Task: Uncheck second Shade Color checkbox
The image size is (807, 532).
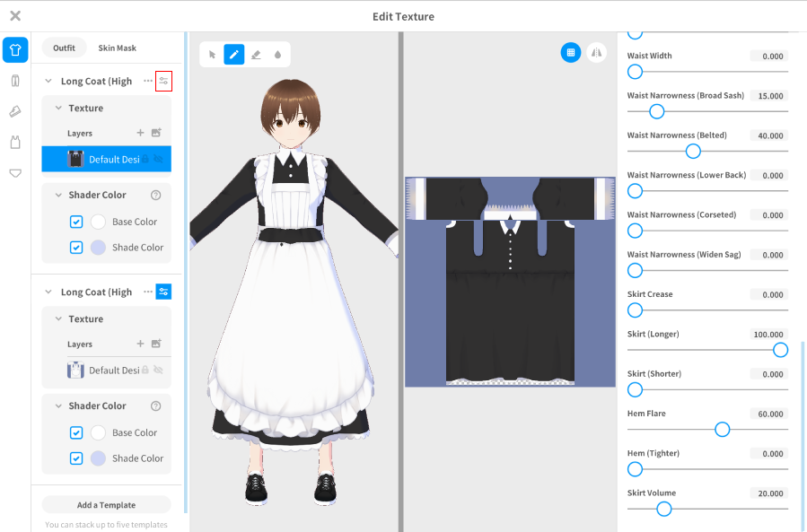Action: point(76,458)
